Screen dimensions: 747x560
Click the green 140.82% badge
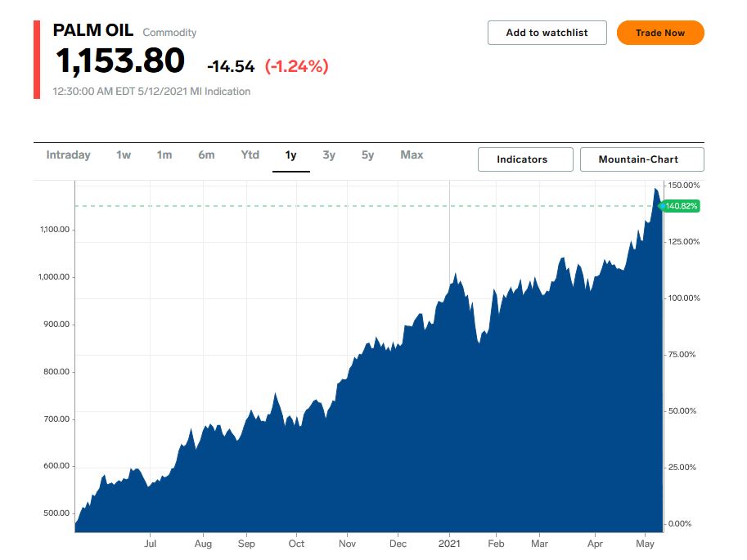[681, 206]
